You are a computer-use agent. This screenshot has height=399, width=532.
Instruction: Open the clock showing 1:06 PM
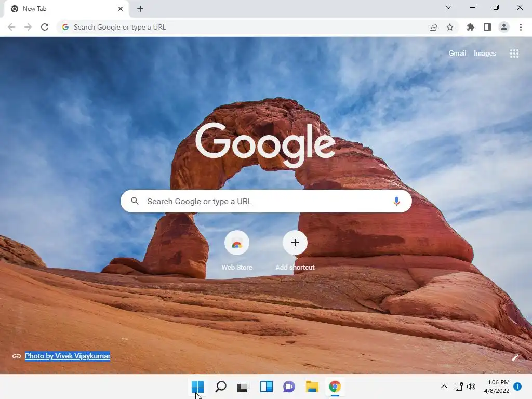click(x=497, y=387)
